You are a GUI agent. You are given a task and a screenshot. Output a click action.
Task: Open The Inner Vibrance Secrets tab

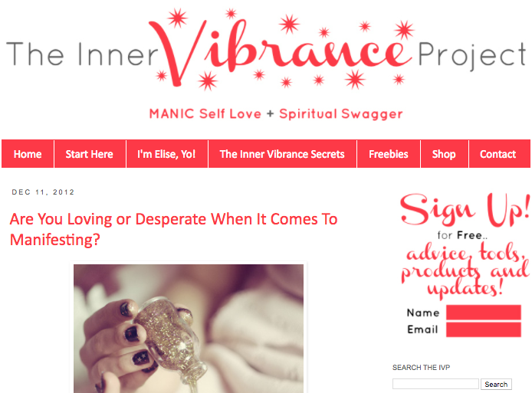(282, 154)
